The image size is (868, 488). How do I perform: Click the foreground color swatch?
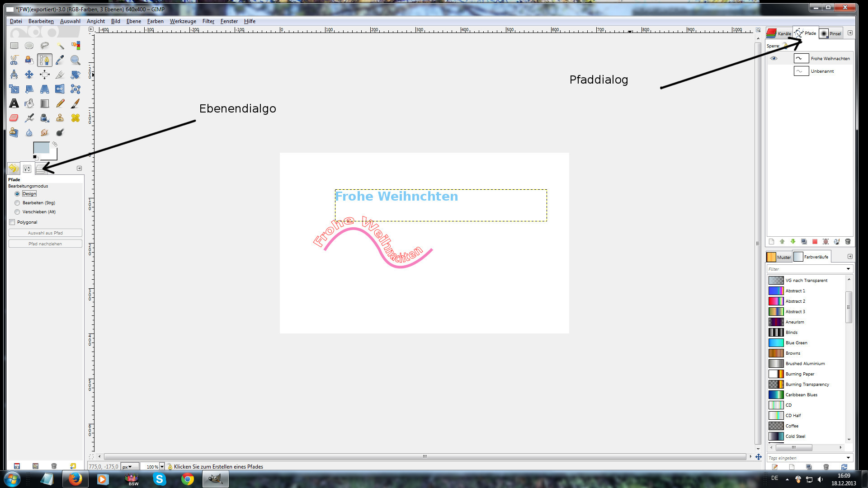pos(41,148)
